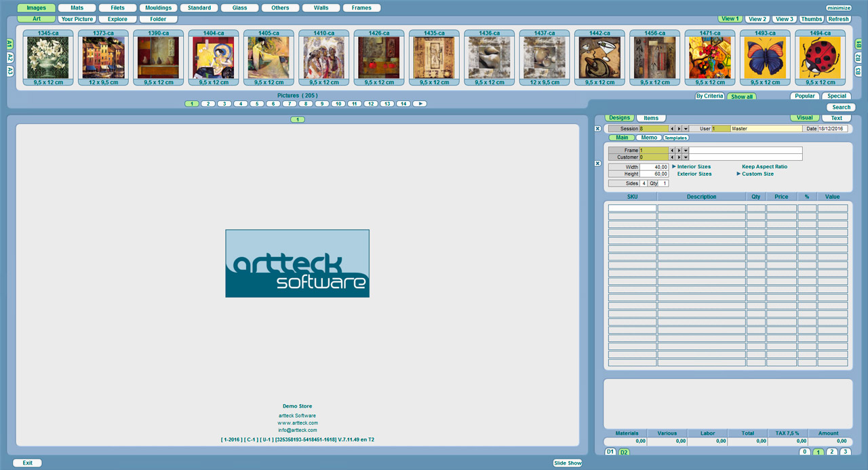The image size is (868, 470).
Task: Open the Mouldings category tab
Action: 158,8
